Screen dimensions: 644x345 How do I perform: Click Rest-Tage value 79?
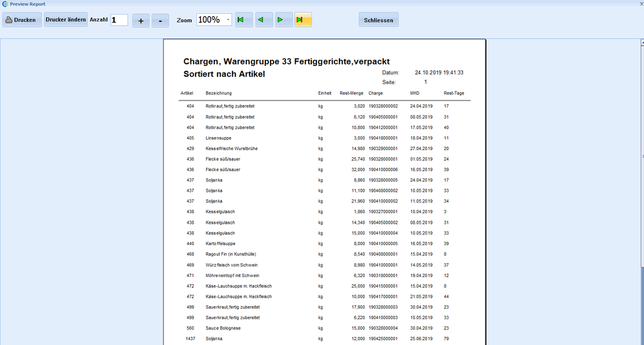point(447,339)
